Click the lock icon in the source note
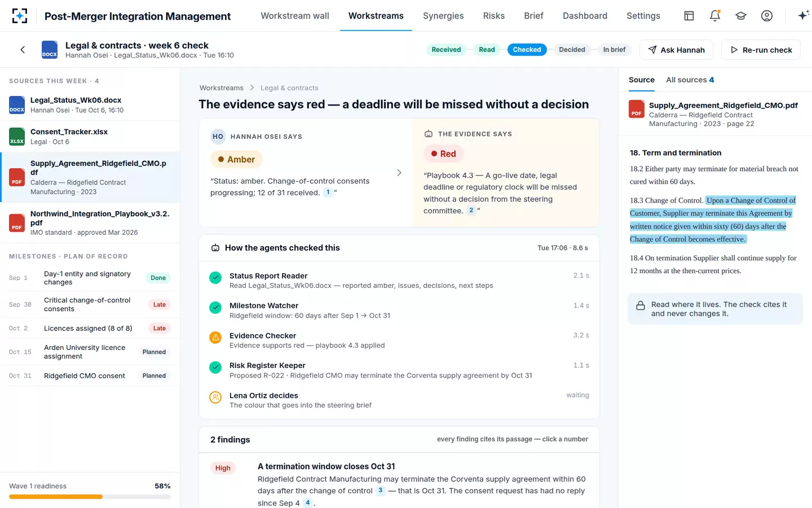812x508 pixels. pos(641,305)
